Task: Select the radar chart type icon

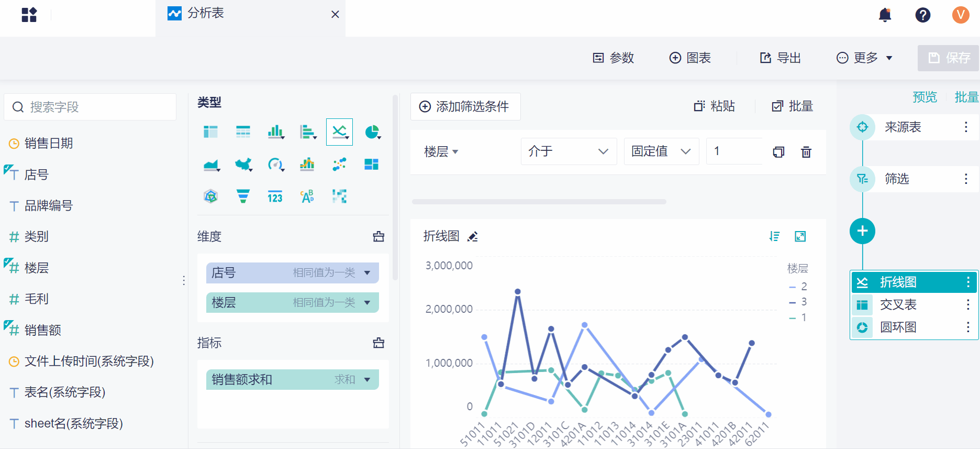Action: click(210, 196)
